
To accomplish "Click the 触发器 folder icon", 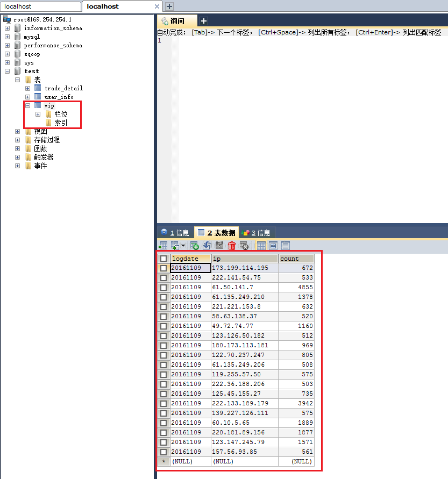I will [x=28, y=157].
